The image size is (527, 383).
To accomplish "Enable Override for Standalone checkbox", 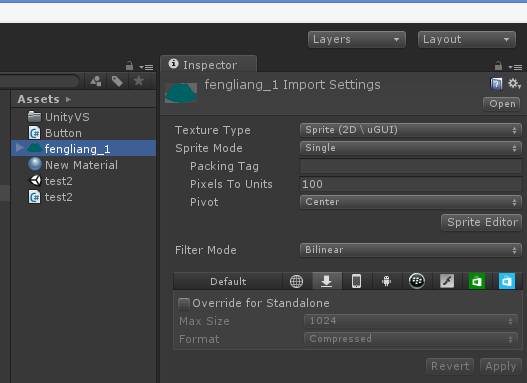I will pos(184,304).
